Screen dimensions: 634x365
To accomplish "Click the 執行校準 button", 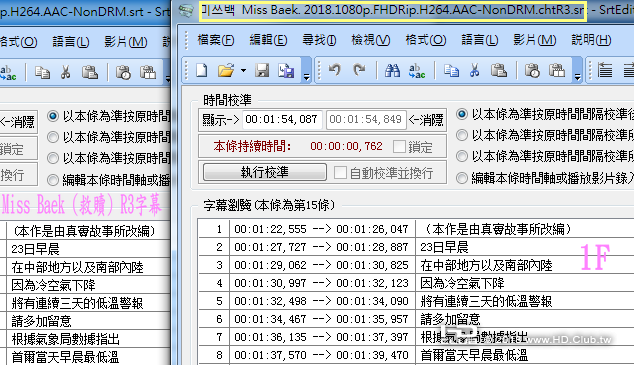I will point(264,172).
